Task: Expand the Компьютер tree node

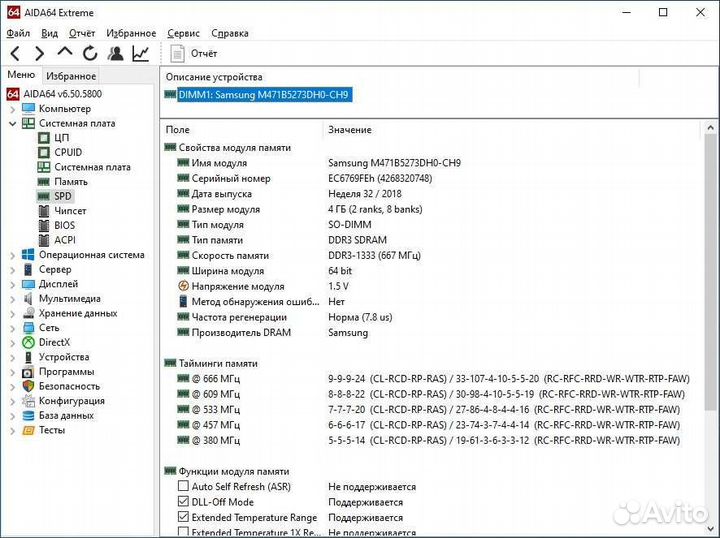Action: pos(12,109)
